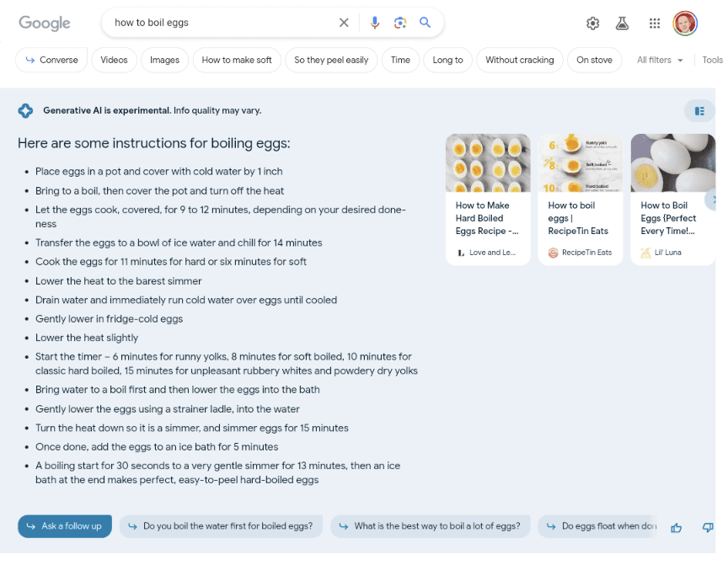Viewport: 728px width, 570px height.
Task: Click "Generative AI is experimental" notice
Action: pyautogui.click(x=153, y=111)
